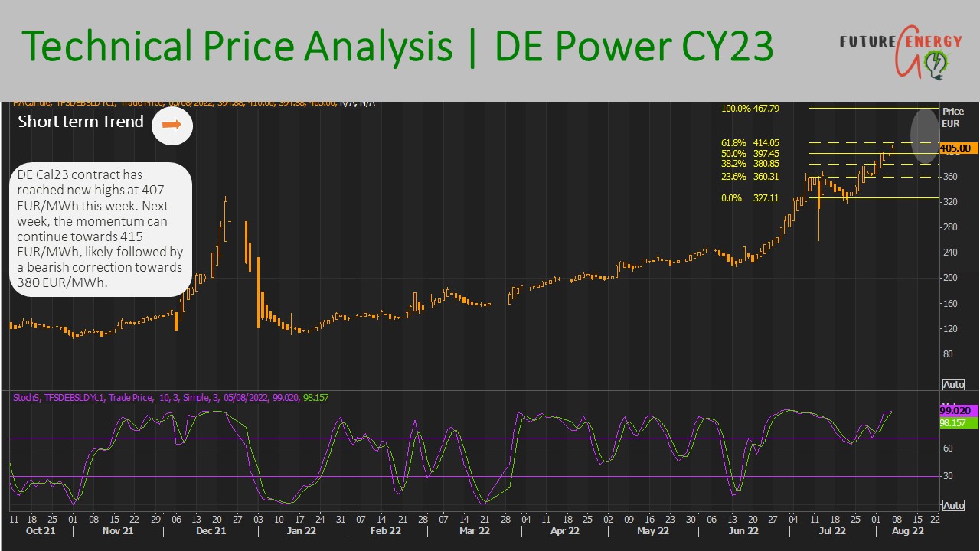
Task: Click the '0.0% 327.11' Fibonacci label
Action: pos(750,197)
